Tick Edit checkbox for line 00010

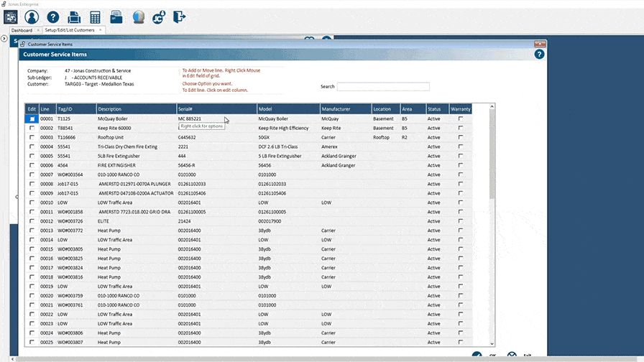point(32,203)
